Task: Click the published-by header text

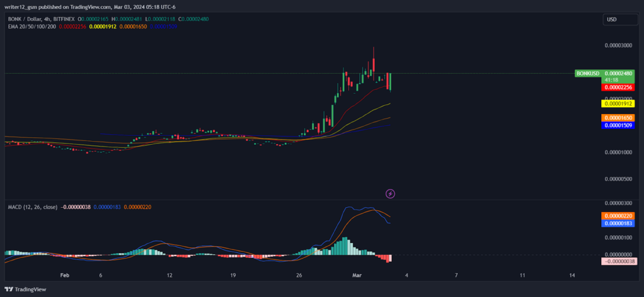Action: 89,6
